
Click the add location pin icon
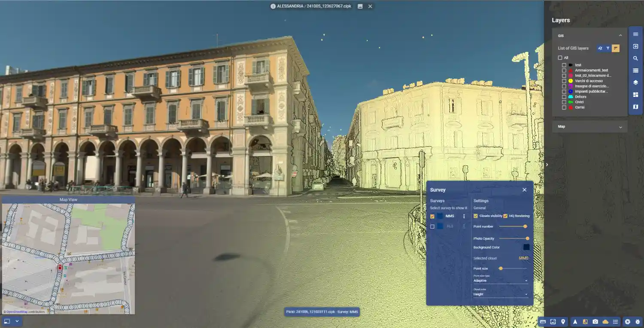coord(563,322)
